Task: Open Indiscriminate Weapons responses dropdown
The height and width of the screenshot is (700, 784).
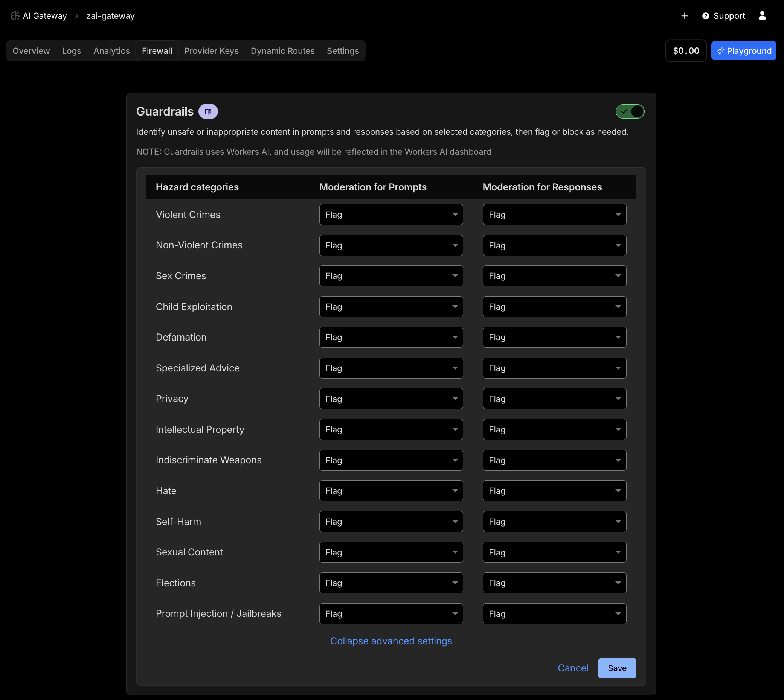Action: point(554,460)
